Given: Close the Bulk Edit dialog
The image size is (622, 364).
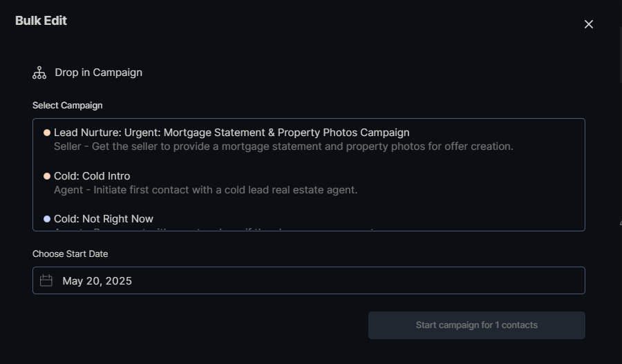Looking at the screenshot, I should (589, 24).
